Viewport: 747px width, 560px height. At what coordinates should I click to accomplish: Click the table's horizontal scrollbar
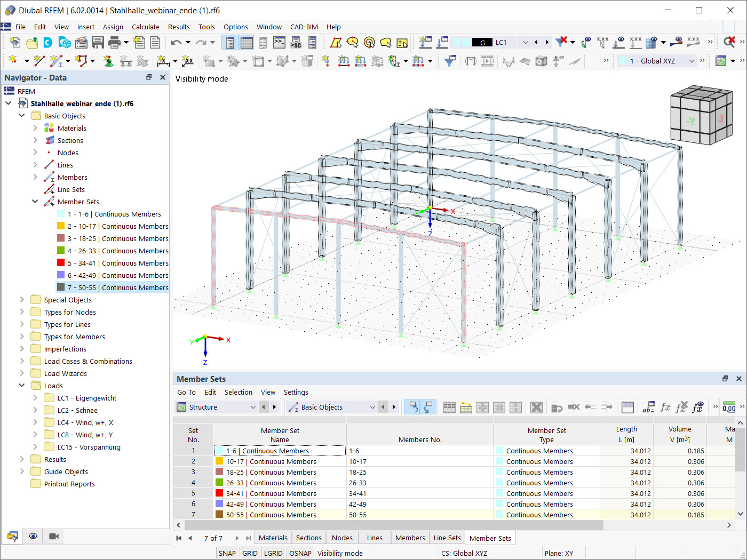393,525
